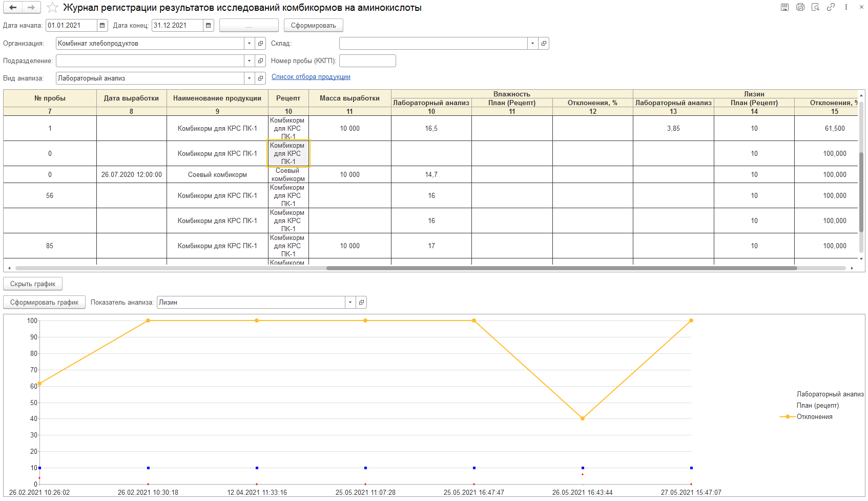Image resolution: width=868 pixels, height=501 pixels.
Task: Click the print preview icon
Action: pos(815,7)
